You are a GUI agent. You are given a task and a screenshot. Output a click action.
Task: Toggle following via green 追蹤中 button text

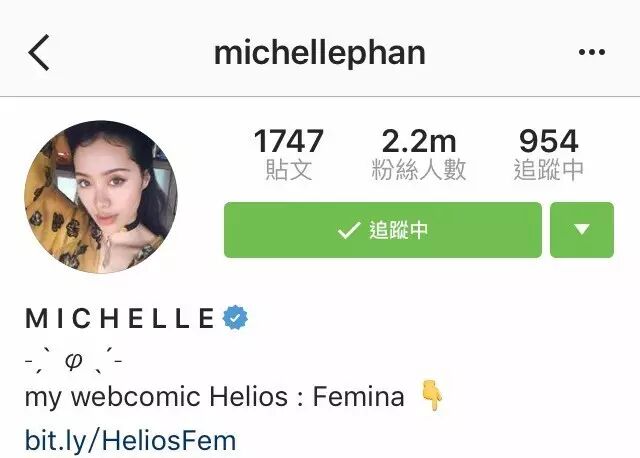(398, 230)
